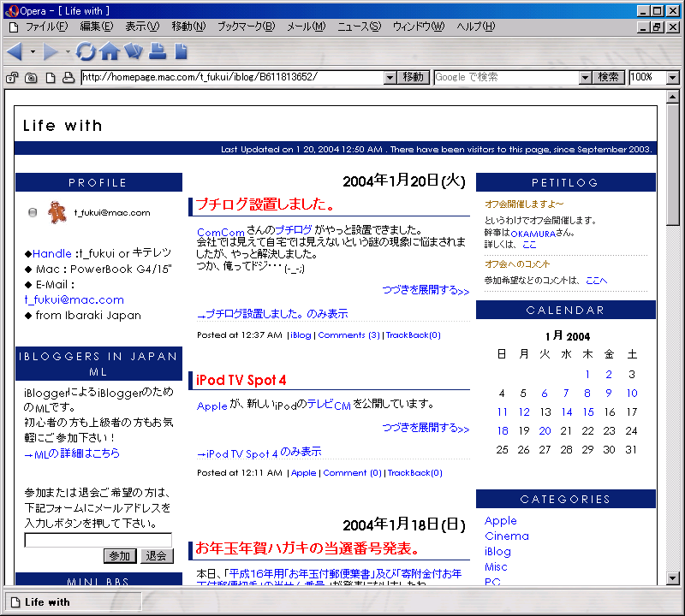This screenshot has width=685, height=616.
Task: Expand the Google search field dropdown
Action: click(x=586, y=78)
